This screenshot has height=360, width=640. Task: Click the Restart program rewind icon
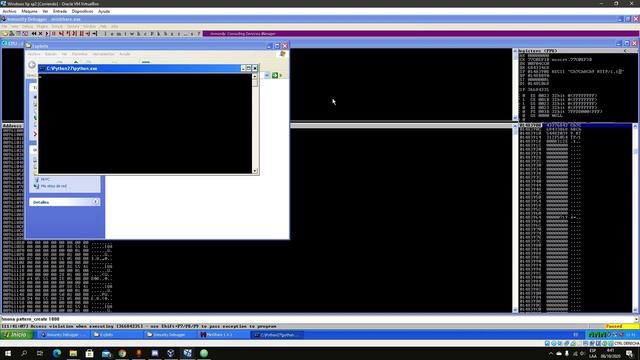tap(34, 33)
